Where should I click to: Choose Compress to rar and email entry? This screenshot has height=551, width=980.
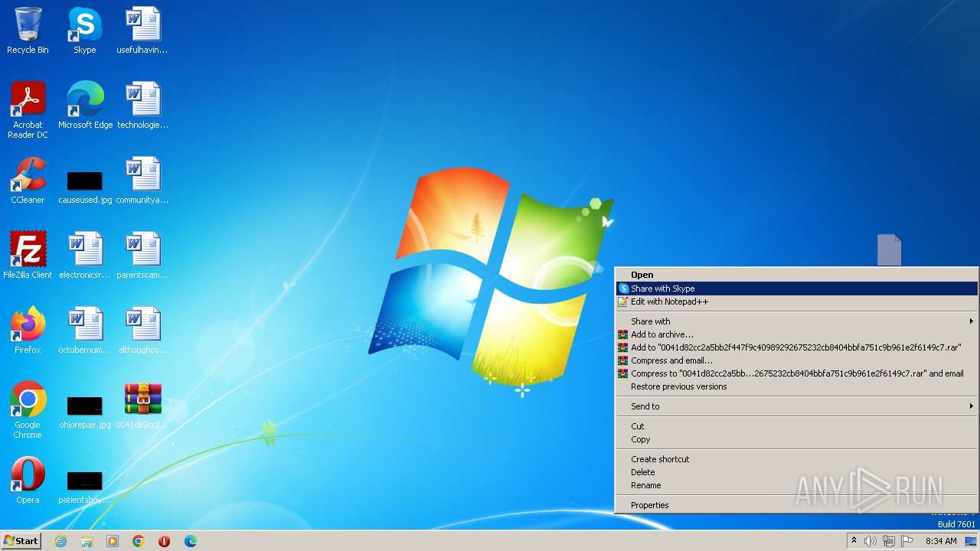pyautogui.click(x=796, y=373)
